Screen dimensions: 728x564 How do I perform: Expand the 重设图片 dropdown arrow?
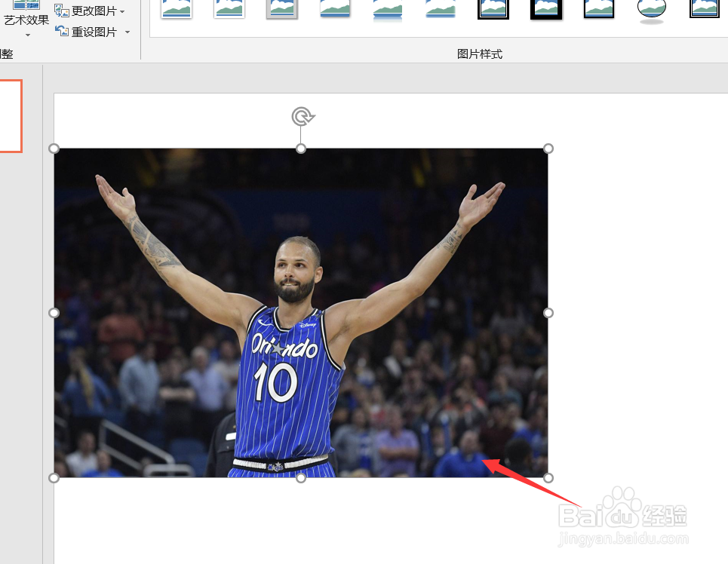pos(127,32)
